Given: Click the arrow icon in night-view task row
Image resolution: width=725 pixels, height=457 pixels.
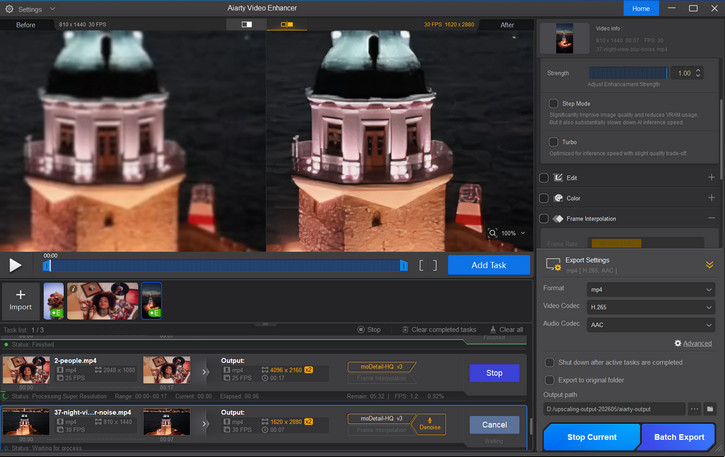Looking at the screenshot, I should [206, 424].
